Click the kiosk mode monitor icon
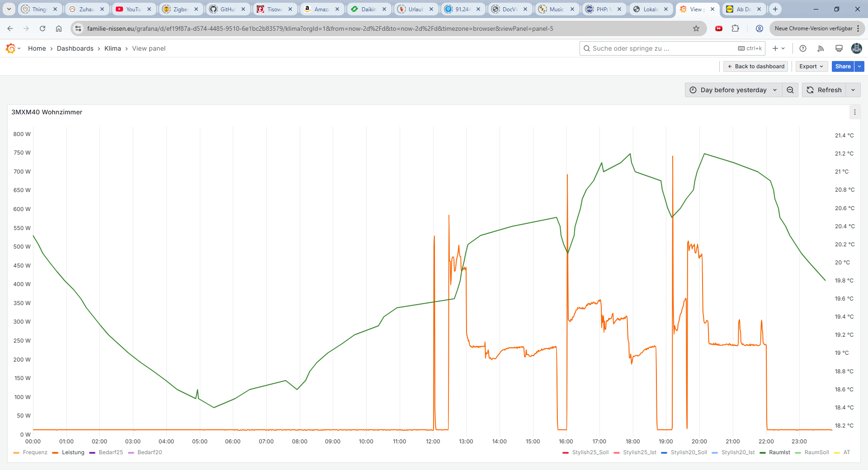The image size is (868, 470). [839, 48]
